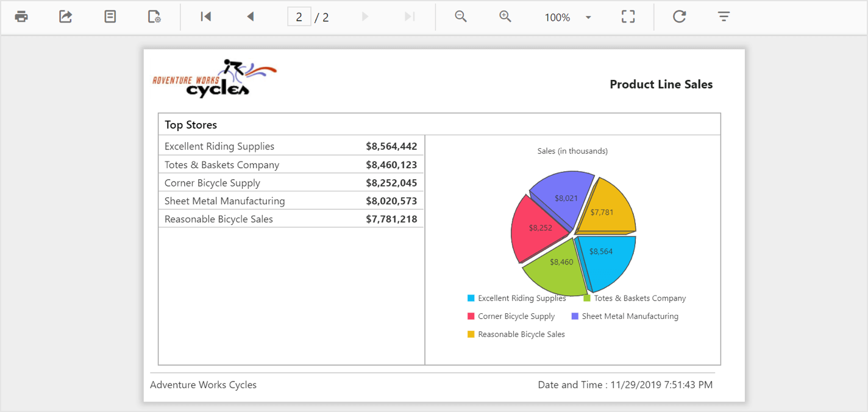Open the zoom percentage dropdown arrow

point(588,17)
